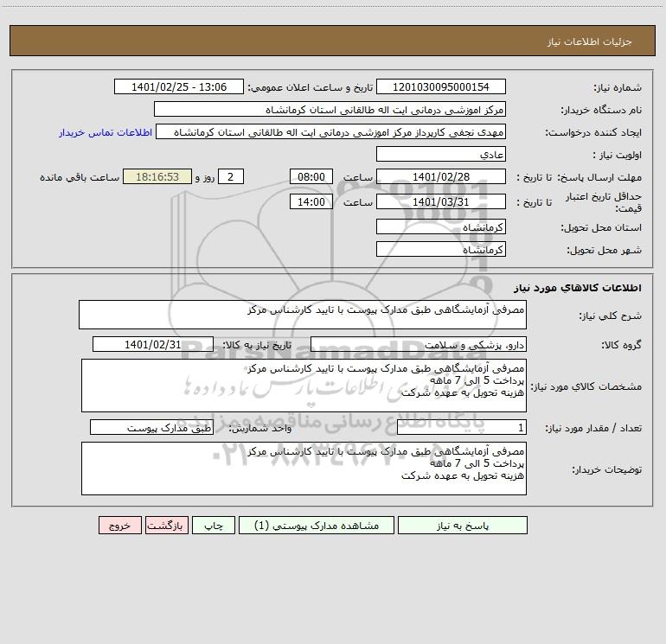Click the ایجاد کننده درخواست field
The width and height of the screenshot is (666, 644).
[331, 131]
